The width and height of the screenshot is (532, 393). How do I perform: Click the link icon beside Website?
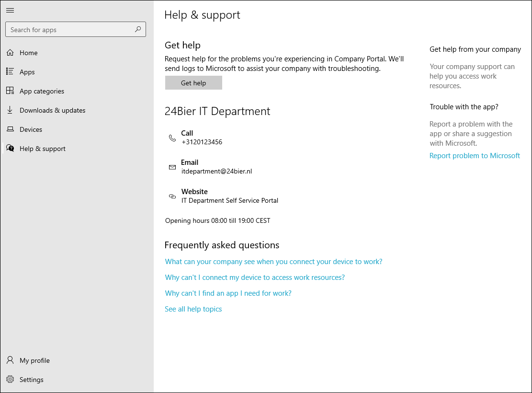click(172, 196)
